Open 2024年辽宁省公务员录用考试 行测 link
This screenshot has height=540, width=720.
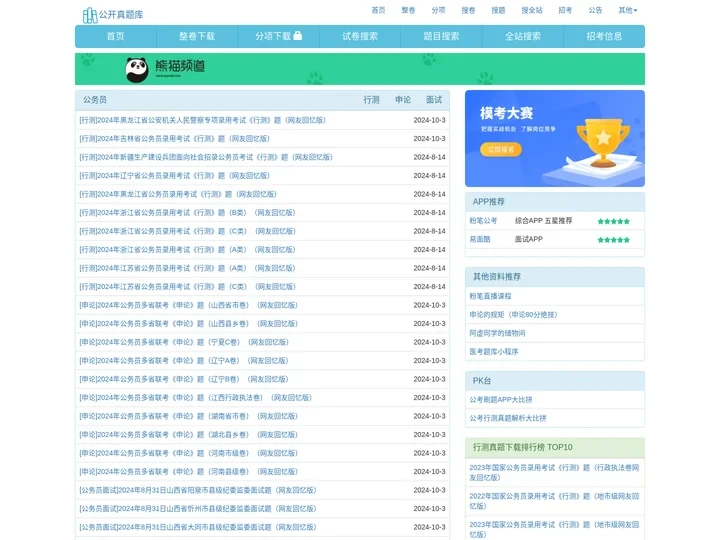(x=174, y=175)
